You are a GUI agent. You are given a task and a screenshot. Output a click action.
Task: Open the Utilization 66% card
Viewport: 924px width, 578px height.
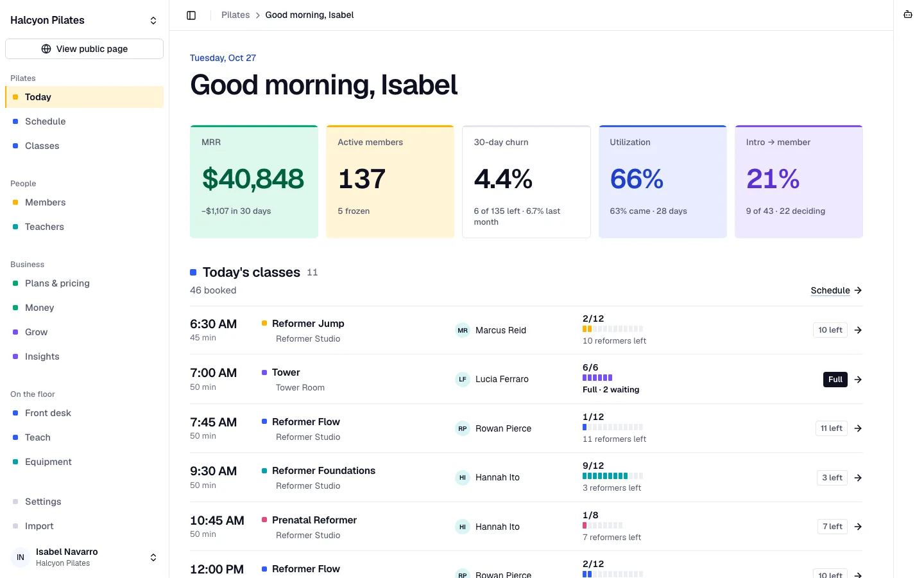click(x=663, y=182)
